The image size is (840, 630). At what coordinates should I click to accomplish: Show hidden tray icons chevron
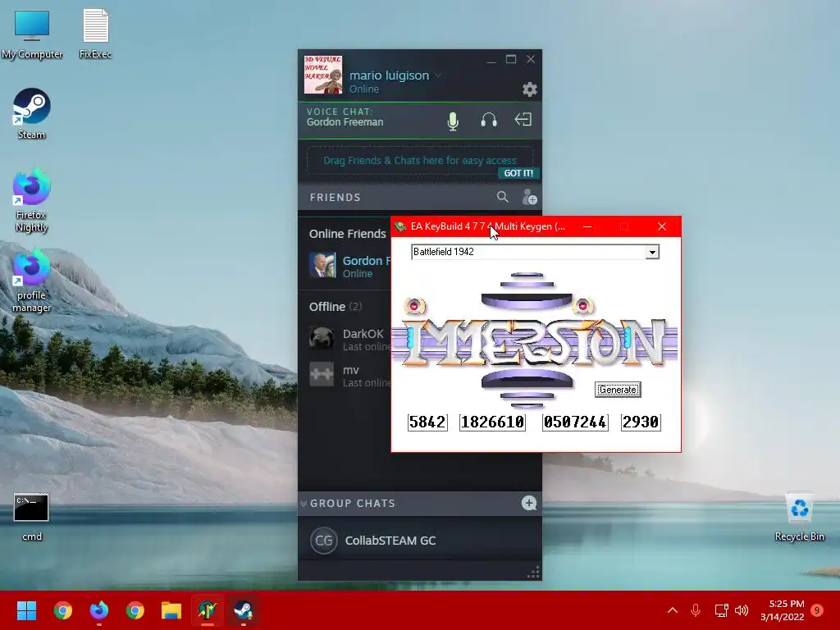click(673, 610)
